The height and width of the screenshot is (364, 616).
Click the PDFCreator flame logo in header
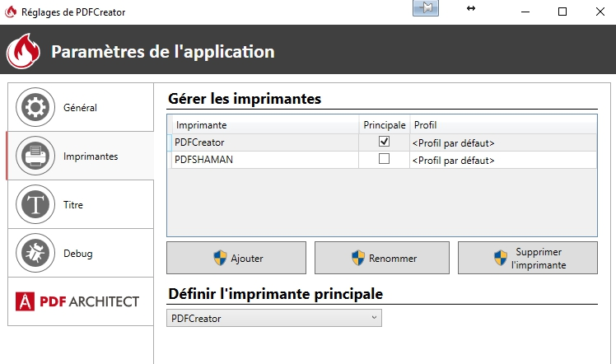[23, 51]
